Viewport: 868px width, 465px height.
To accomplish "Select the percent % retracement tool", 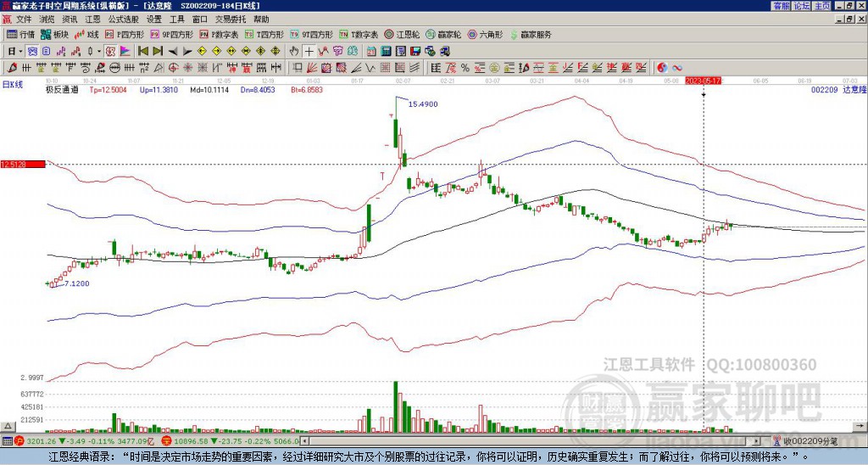I will point(465,68).
